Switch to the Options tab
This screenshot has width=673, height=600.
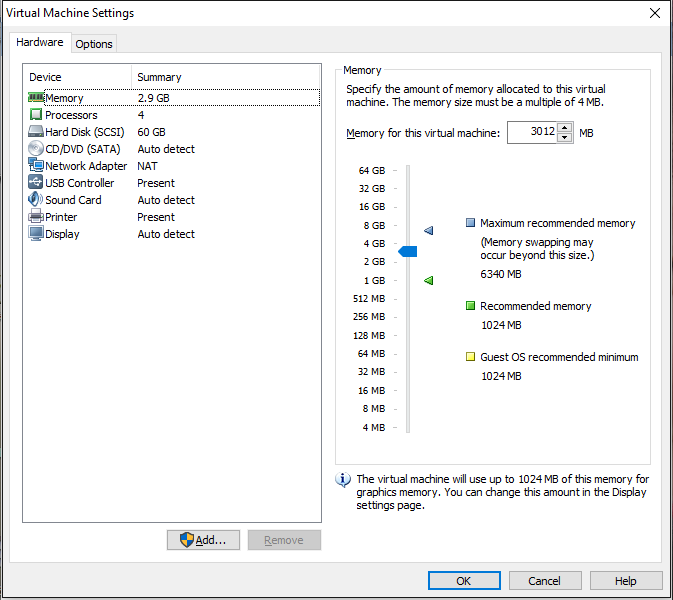pyautogui.click(x=94, y=44)
